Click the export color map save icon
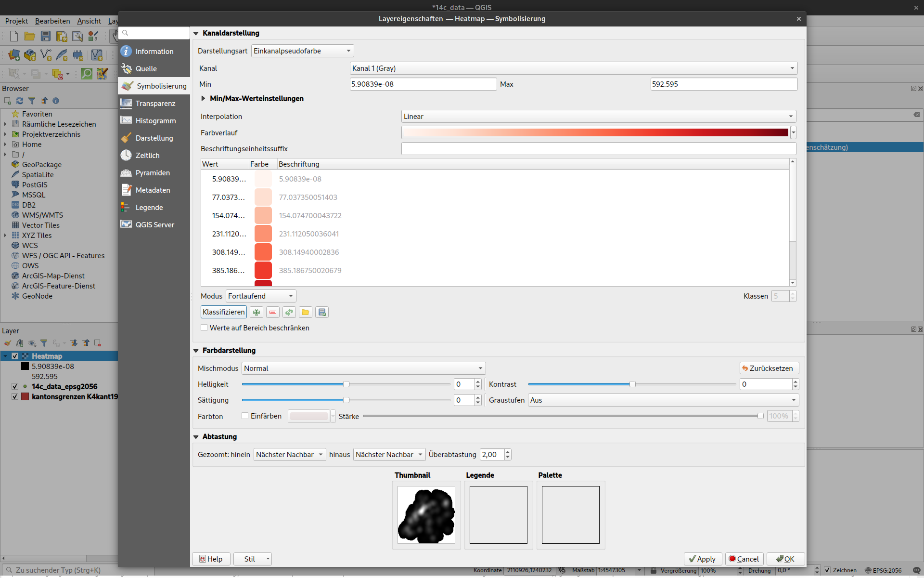Image resolution: width=924 pixels, height=578 pixels. pos(322,312)
